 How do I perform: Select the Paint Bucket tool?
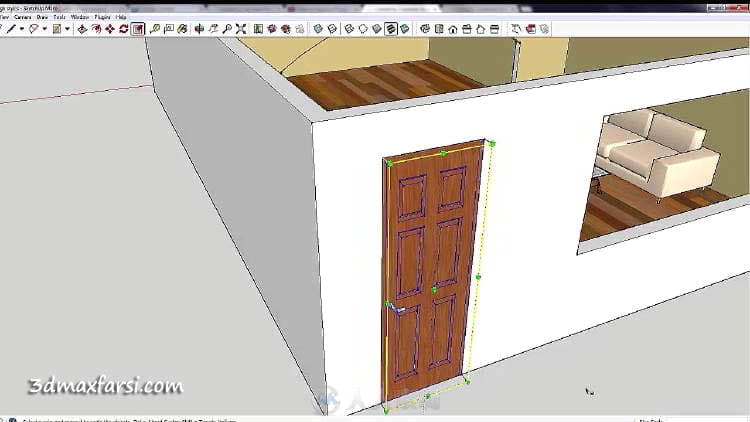[x=182, y=29]
